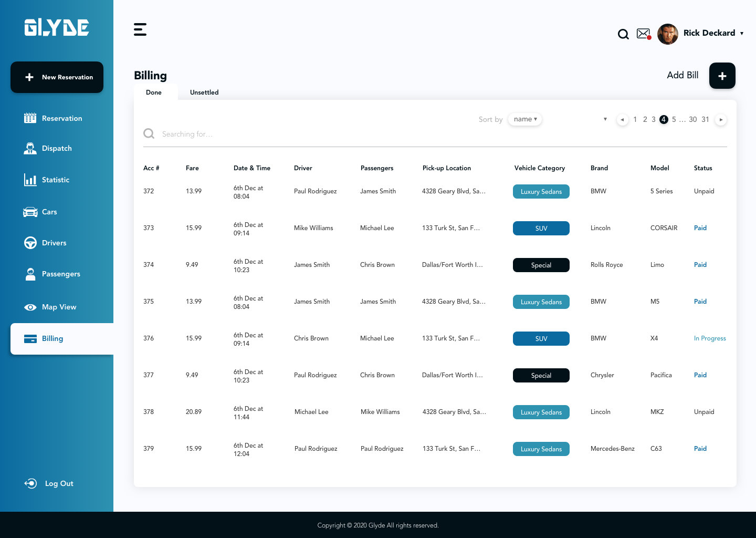Click the Unpaid status for account 378
Screen dimensions: 756x538
tap(704, 412)
